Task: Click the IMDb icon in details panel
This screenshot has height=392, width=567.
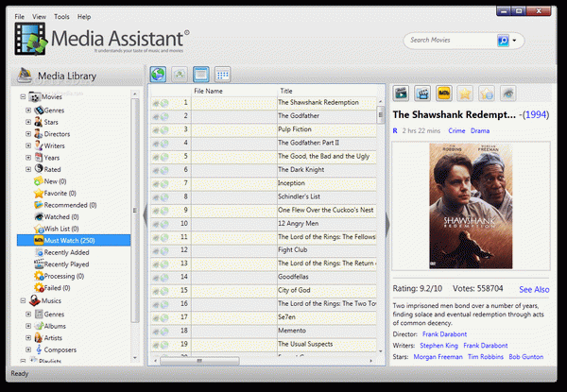Action: (444, 94)
